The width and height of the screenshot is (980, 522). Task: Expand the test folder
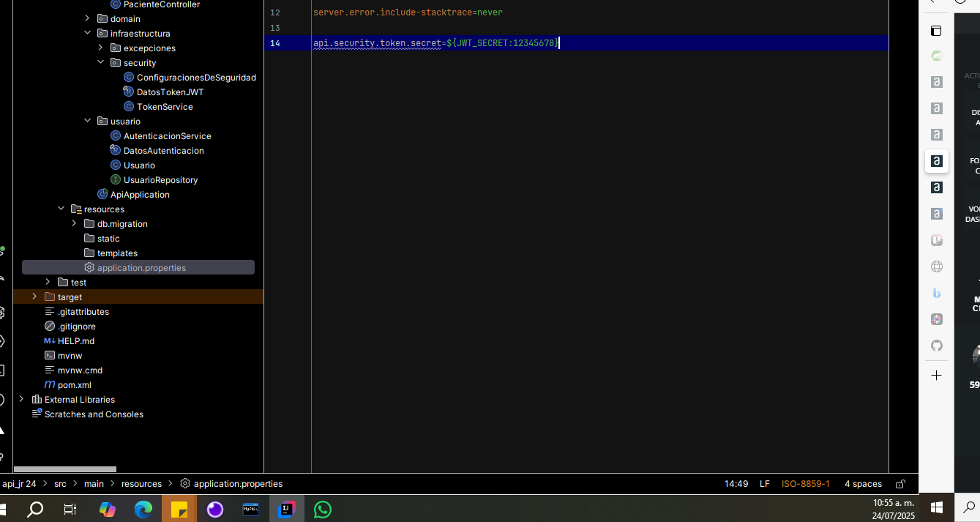pyautogui.click(x=48, y=282)
